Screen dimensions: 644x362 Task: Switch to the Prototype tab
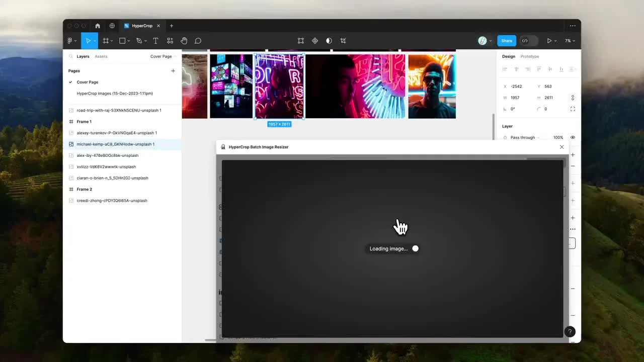pos(529,56)
